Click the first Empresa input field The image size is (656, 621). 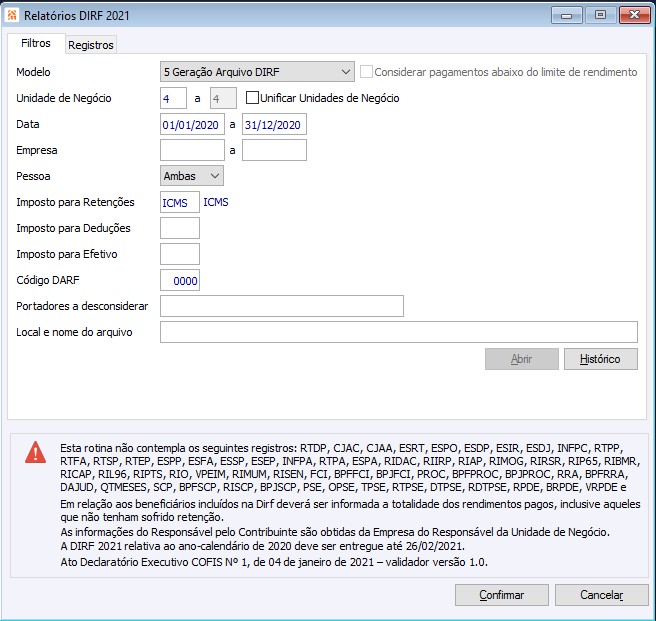point(192,150)
